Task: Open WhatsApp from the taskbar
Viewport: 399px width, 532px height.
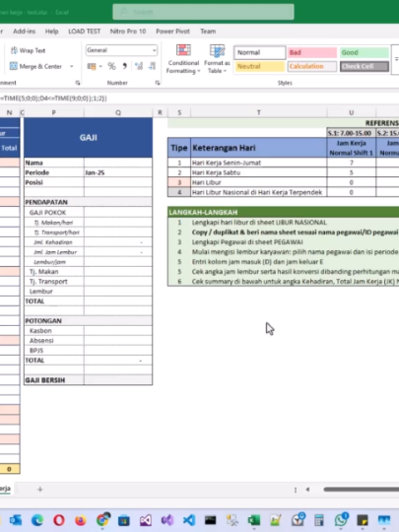Action: coord(341,520)
